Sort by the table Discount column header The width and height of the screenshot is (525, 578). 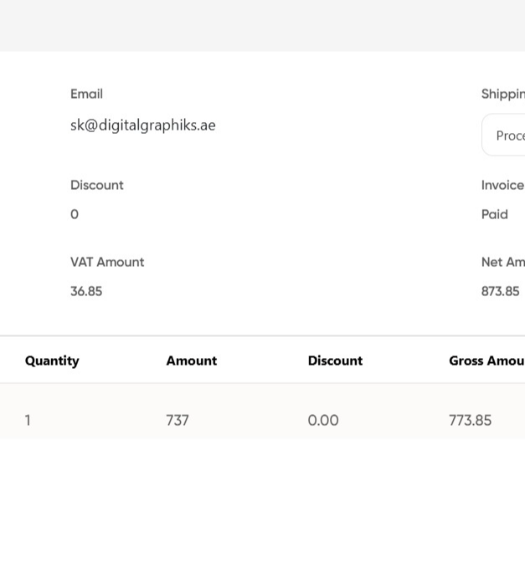tap(335, 361)
